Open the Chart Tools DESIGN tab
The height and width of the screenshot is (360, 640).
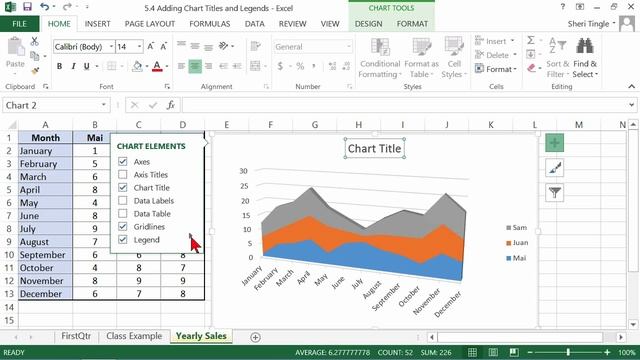click(x=369, y=24)
